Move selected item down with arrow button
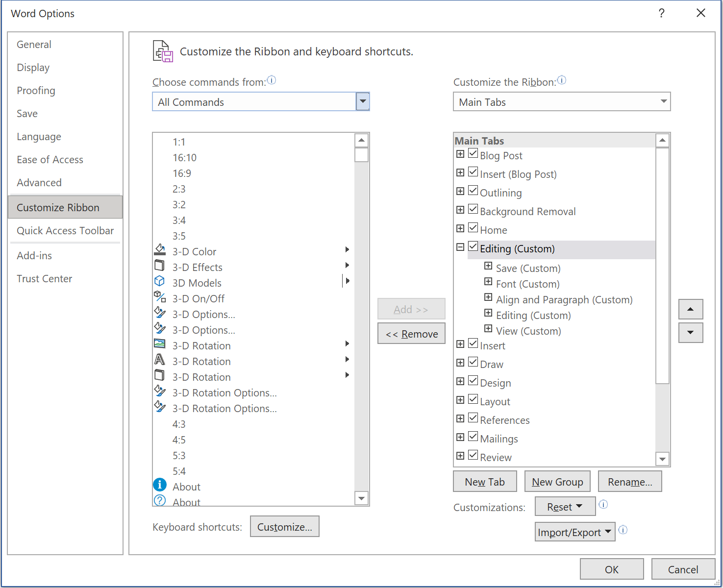Image resolution: width=723 pixels, height=588 pixels. point(691,333)
